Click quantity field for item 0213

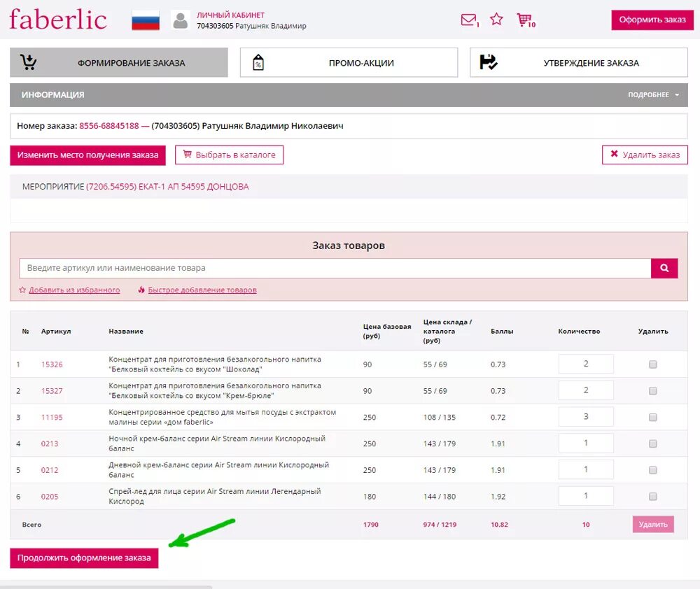586,443
